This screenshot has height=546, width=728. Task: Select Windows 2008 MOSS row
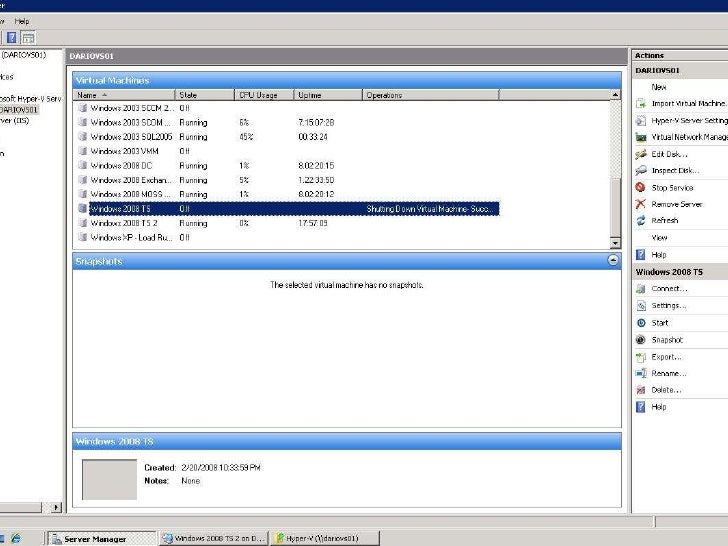(x=286, y=194)
